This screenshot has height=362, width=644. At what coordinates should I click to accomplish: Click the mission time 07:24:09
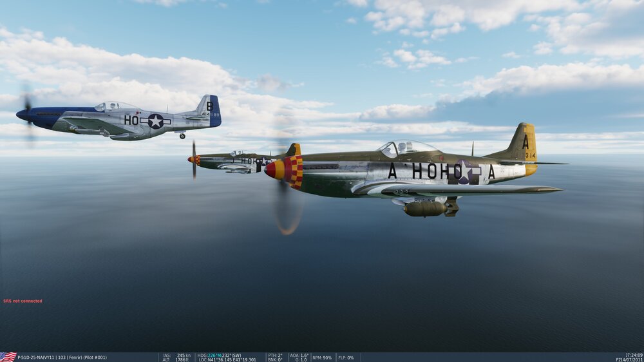(632, 355)
